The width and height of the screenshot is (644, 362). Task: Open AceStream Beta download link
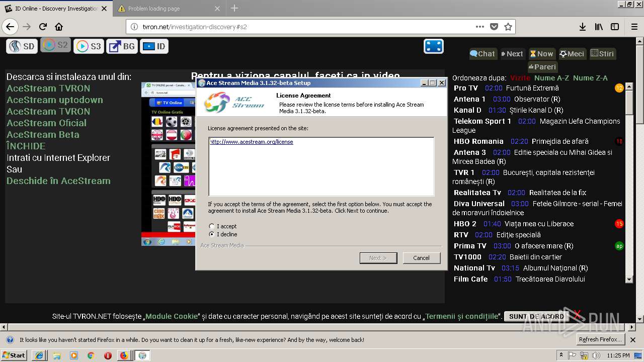[x=43, y=135]
